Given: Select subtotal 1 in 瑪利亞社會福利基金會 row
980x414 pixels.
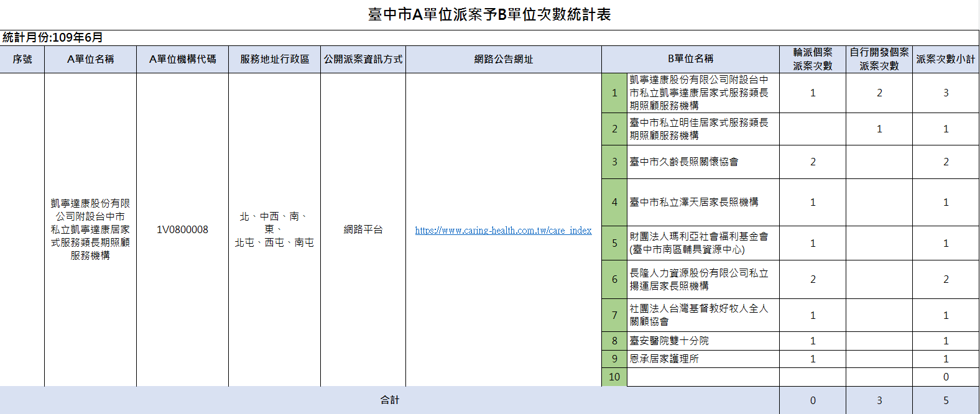Looking at the screenshot, I should pyautogui.click(x=946, y=243).
